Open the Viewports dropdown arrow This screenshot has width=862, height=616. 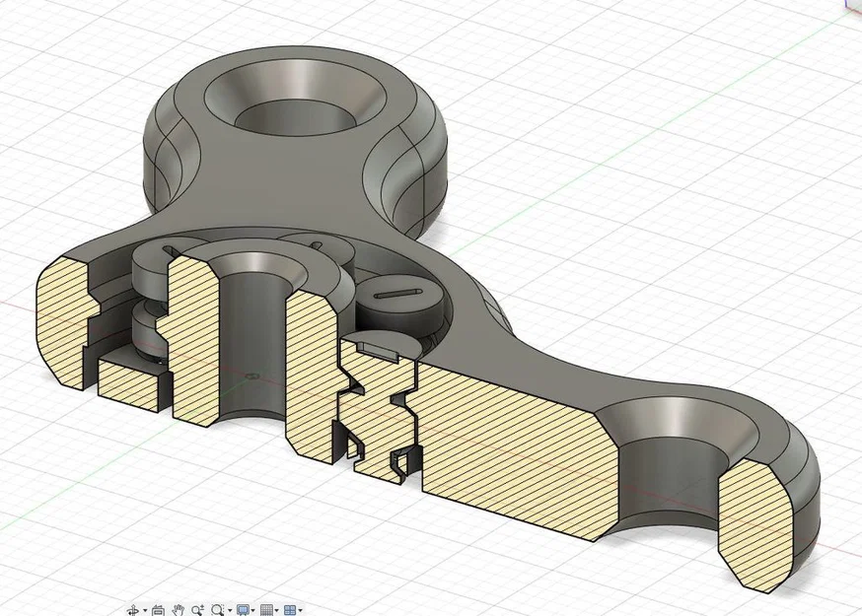point(301,609)
